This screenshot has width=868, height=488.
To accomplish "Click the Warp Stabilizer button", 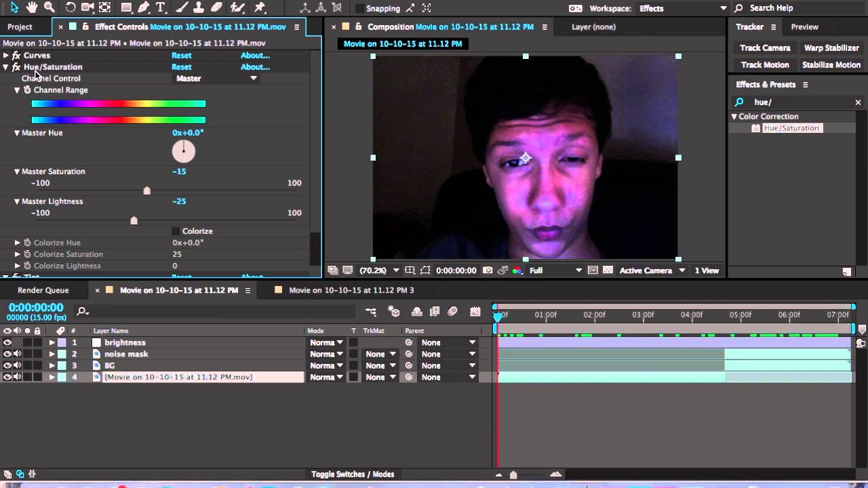I will tap(831, 48).
